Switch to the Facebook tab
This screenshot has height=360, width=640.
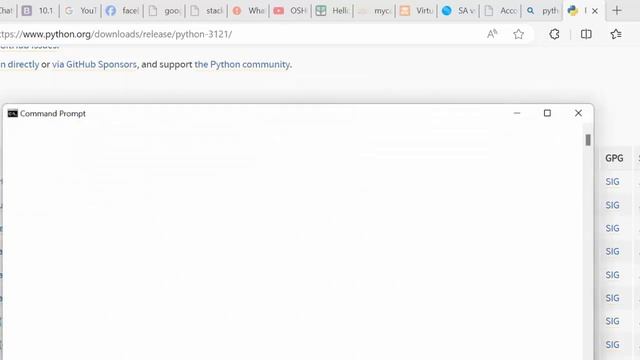[x=122, y=11]
